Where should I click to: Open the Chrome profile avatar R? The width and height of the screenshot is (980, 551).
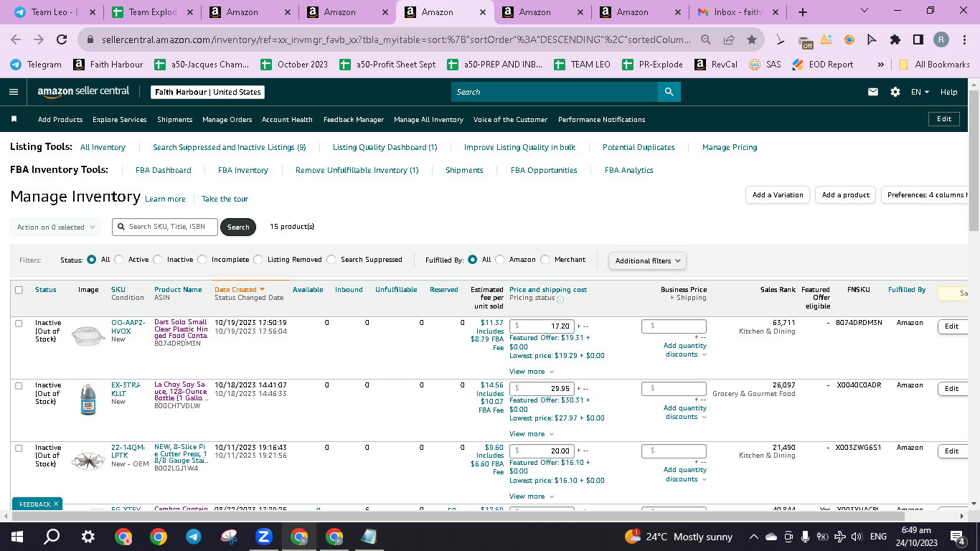[x=941, y=40]
